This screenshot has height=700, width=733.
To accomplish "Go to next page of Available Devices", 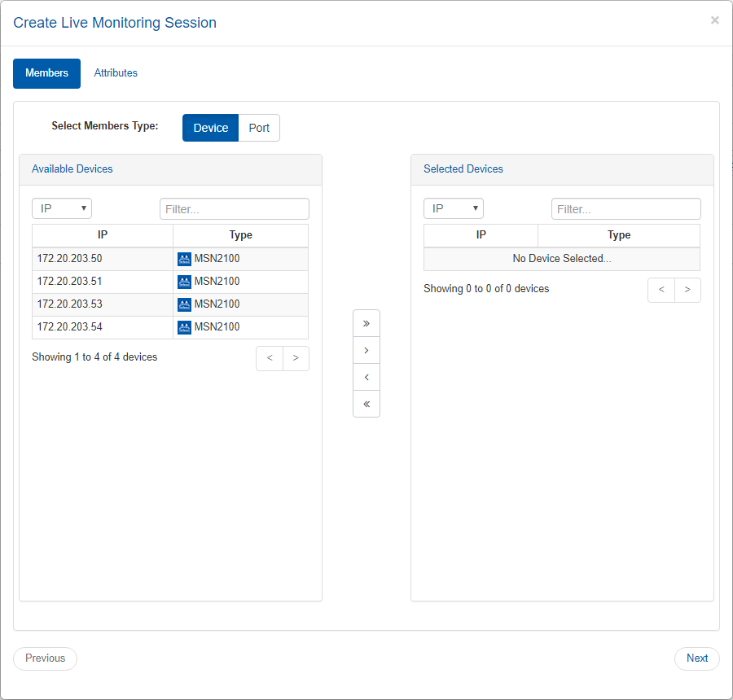I will click(x=296, y=358).
